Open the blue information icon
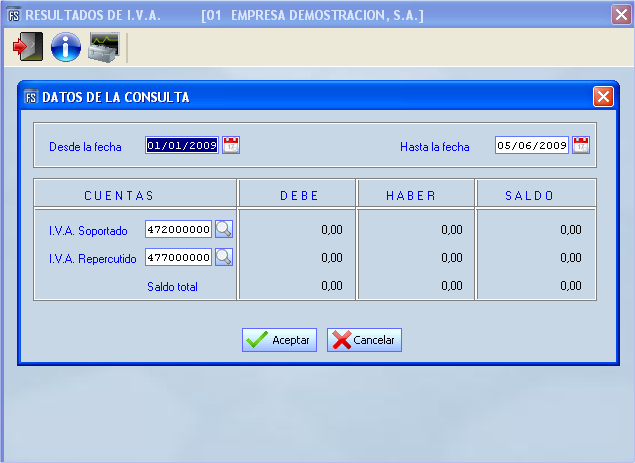The width and height of the screenshot is (635, 463). 66,47
